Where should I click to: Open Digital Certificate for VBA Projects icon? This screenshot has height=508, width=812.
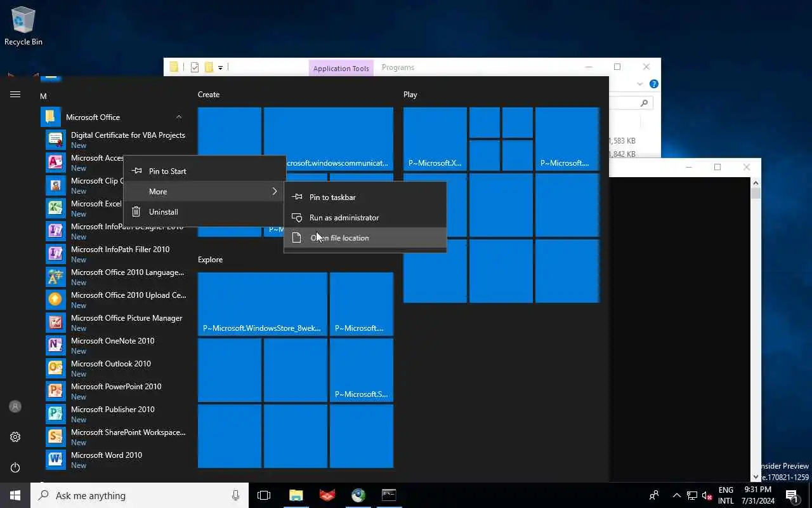coord(56,140)
